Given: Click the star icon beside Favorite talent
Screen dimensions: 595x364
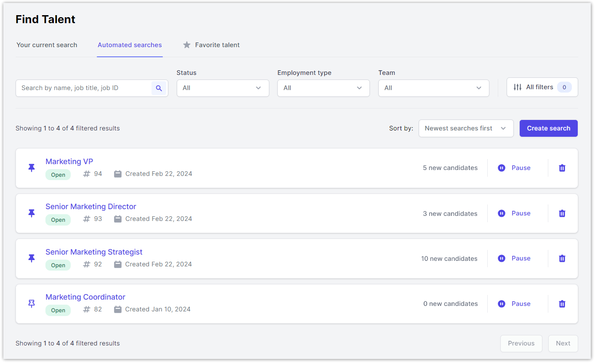Looking at the screenshot, I should click(187, 45).
